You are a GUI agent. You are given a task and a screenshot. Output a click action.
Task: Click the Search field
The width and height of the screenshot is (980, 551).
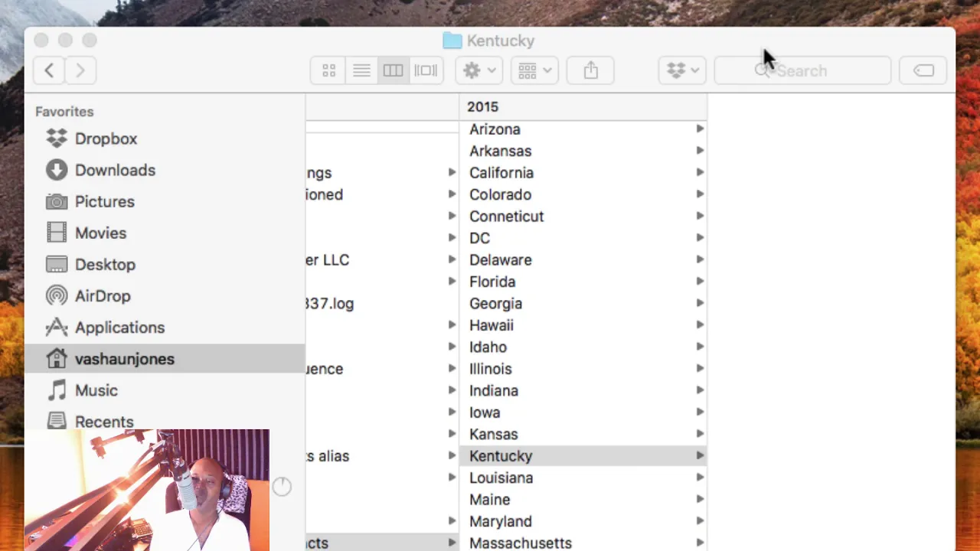(802, 70)
